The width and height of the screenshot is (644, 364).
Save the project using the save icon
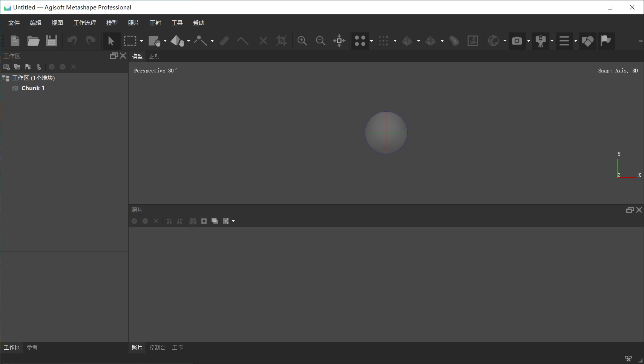tap(51, 41)
